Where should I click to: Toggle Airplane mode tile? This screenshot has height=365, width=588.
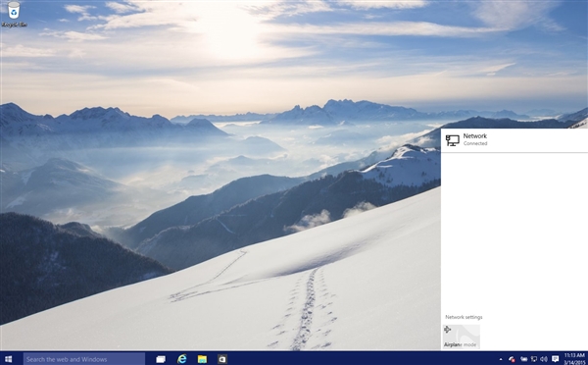461,337
